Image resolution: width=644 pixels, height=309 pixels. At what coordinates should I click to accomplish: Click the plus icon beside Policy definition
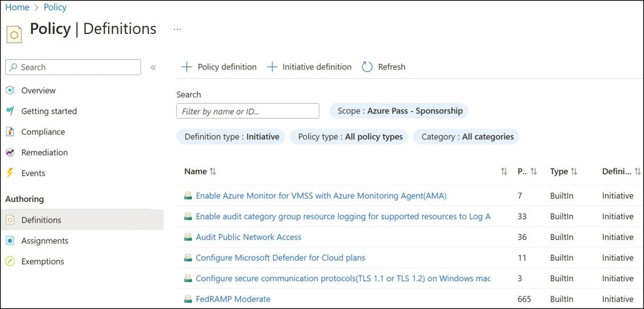[x=187, y=67]
